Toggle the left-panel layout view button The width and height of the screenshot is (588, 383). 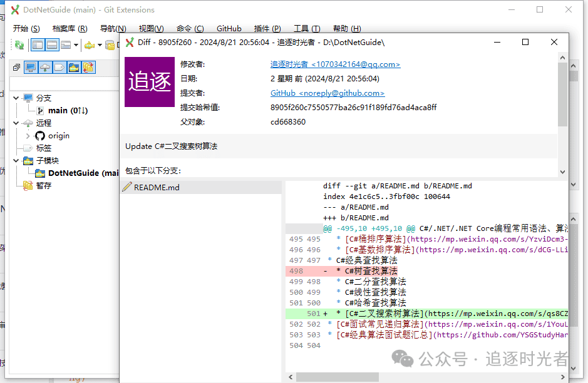coord(38,44)
